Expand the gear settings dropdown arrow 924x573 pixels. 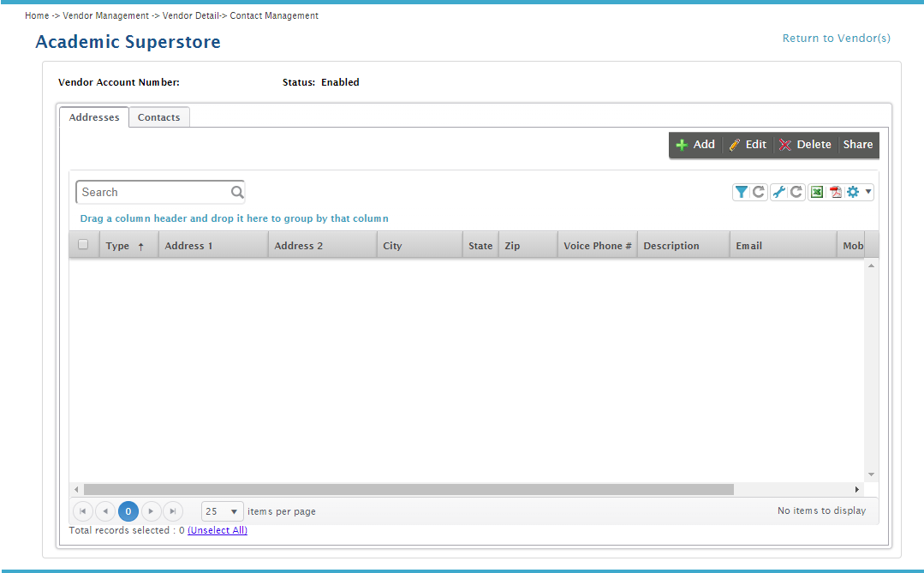point(868,192)
